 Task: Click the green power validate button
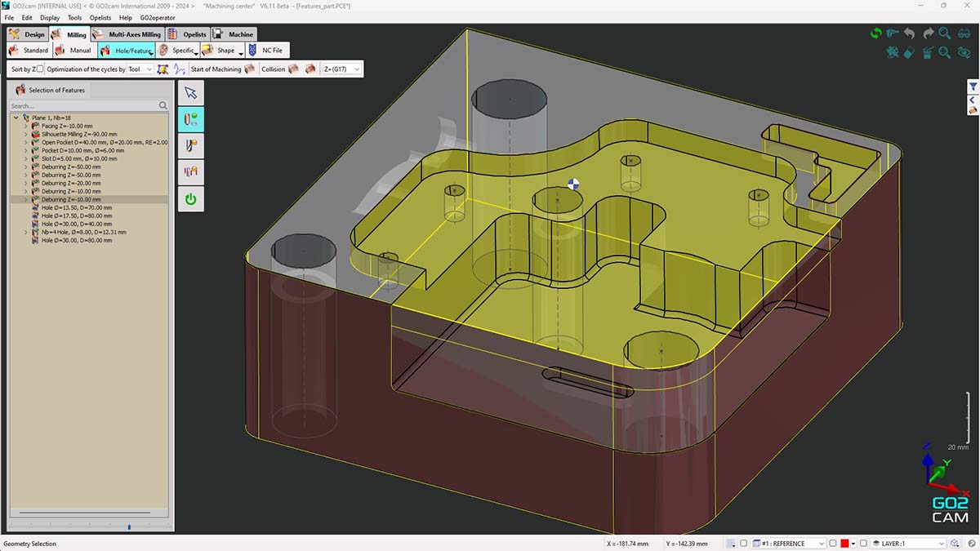tap(190, 198)
